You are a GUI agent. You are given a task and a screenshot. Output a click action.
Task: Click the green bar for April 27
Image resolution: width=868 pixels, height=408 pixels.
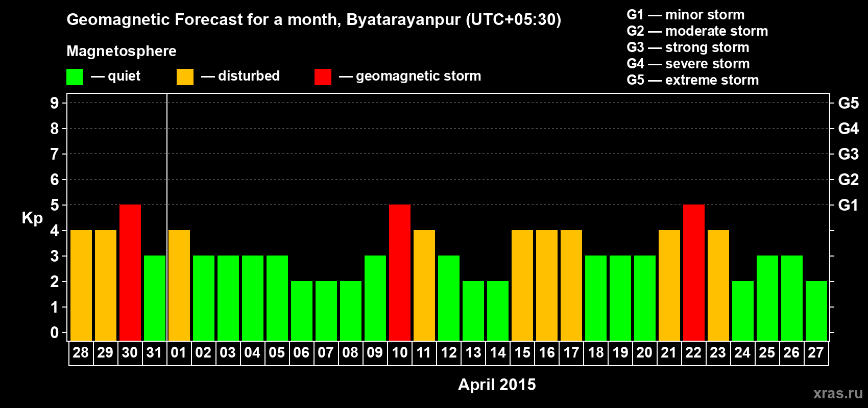(816, 311)
